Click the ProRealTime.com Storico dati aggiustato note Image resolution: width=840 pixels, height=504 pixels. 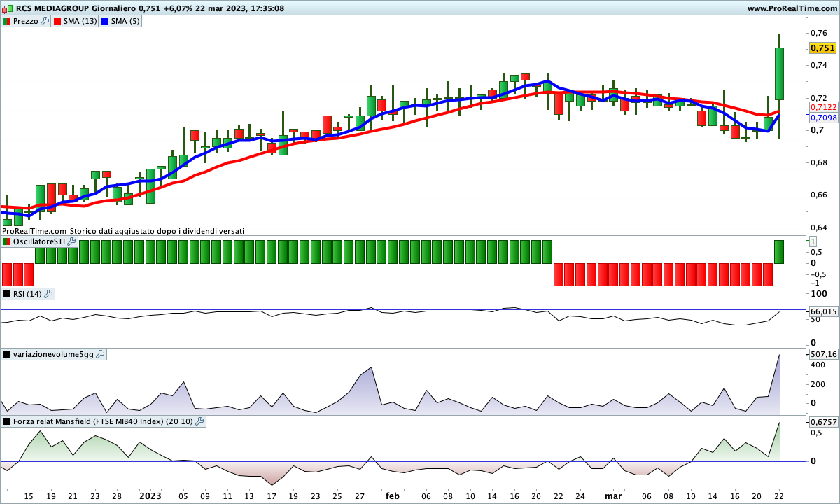click(123, 230)
